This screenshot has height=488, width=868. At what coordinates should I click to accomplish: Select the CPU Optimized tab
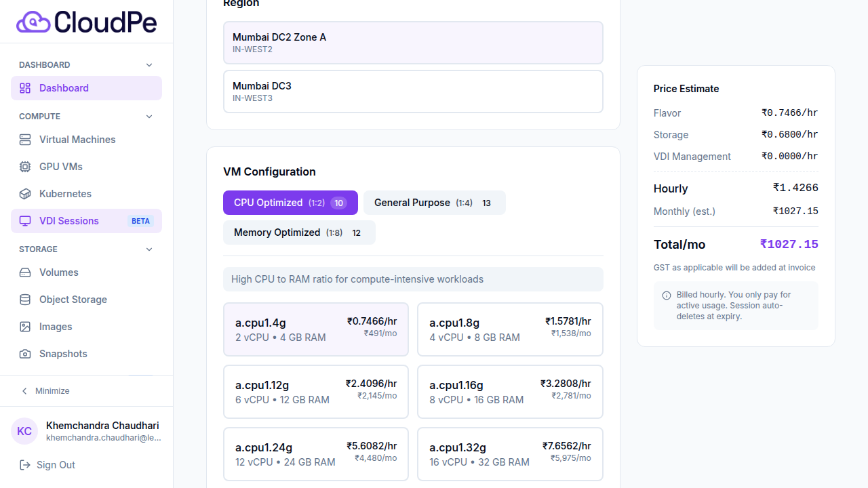click(x=290, y=203)
